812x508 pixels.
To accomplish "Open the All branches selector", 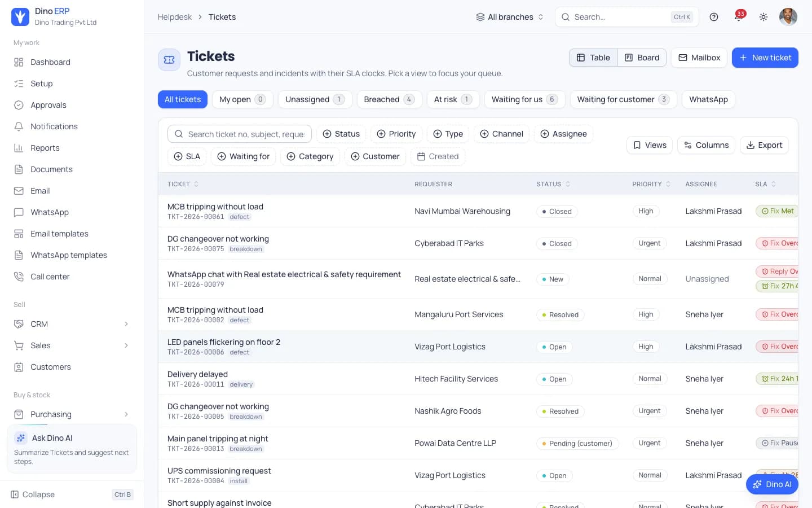I will (510, 17).
